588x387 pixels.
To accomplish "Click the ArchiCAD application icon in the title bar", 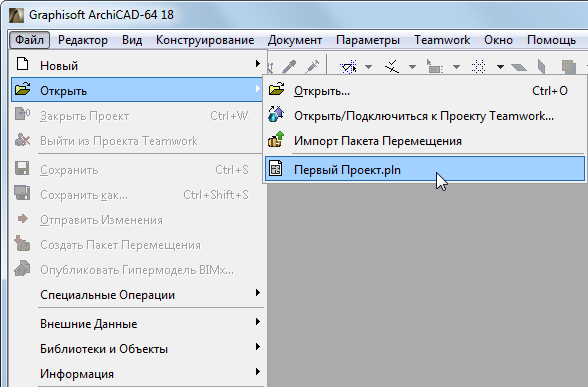I will coord(16,15).
